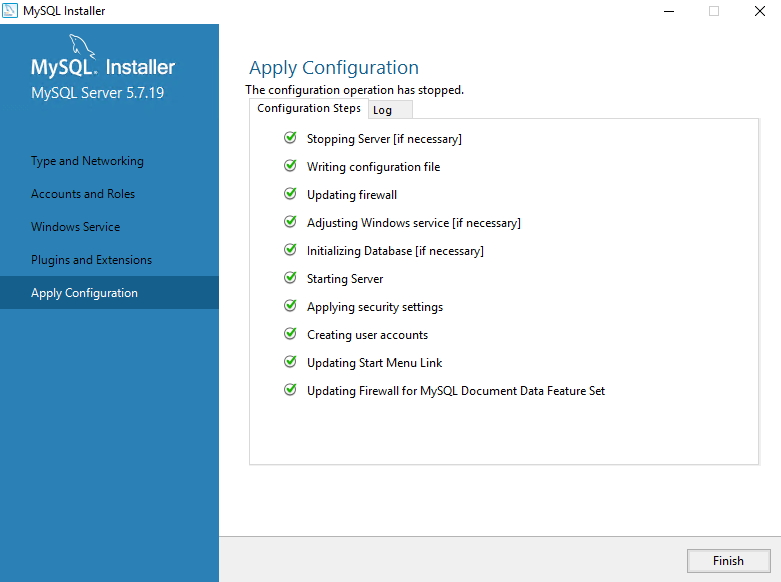Click the checkmark icon next to Writing configuration file

point(290,165)
